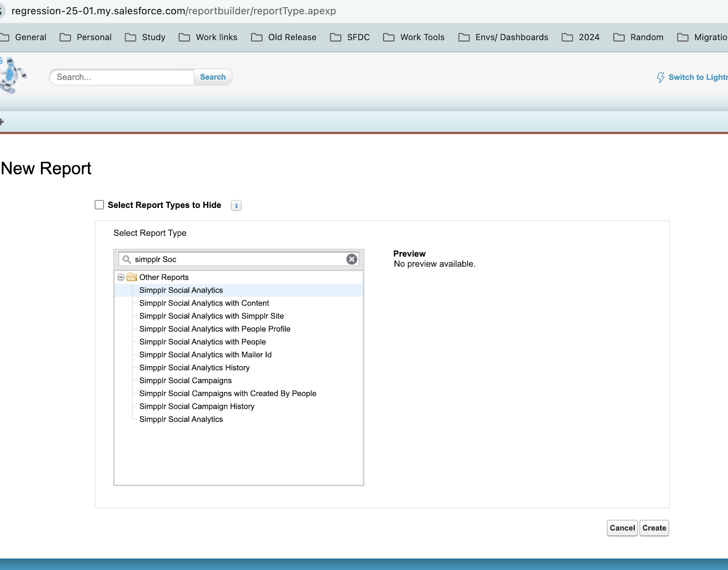Clear the report type search field

352,259
